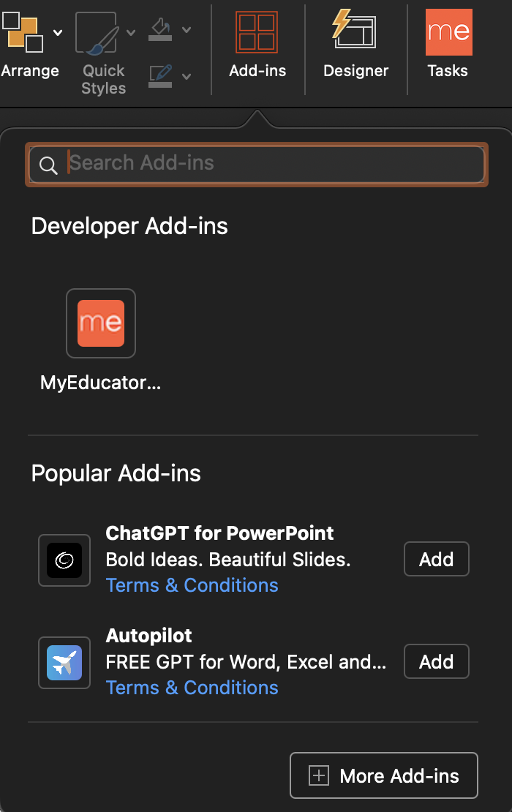Image resolution: width=512 pixels, height=812 pixels.
Task: Open Autopilot Terms & Conditions link
Action: (x=192, y=688)
